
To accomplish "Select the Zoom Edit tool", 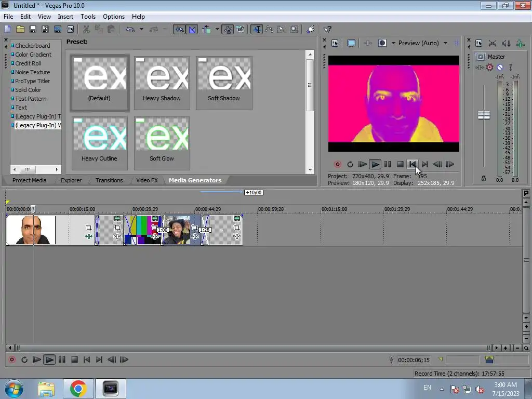I will [x=294, y=29].
